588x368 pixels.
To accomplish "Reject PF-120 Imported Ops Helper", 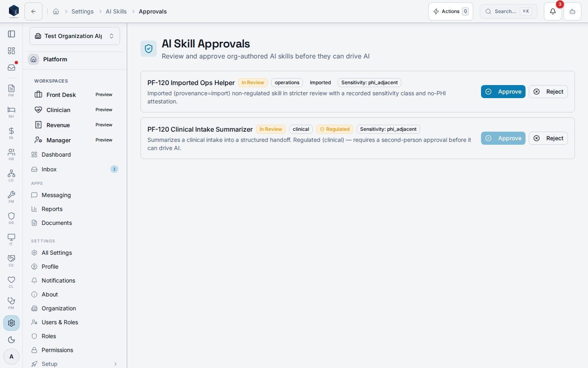I will [548, 92].
